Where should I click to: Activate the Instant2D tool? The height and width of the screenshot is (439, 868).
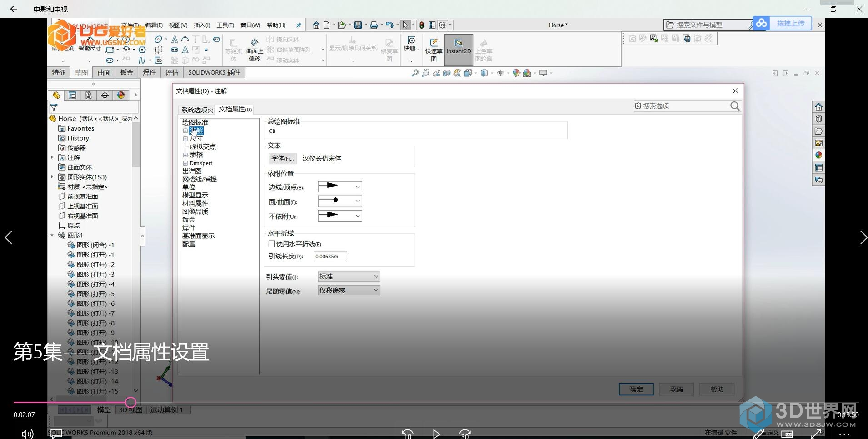(459, 49)
